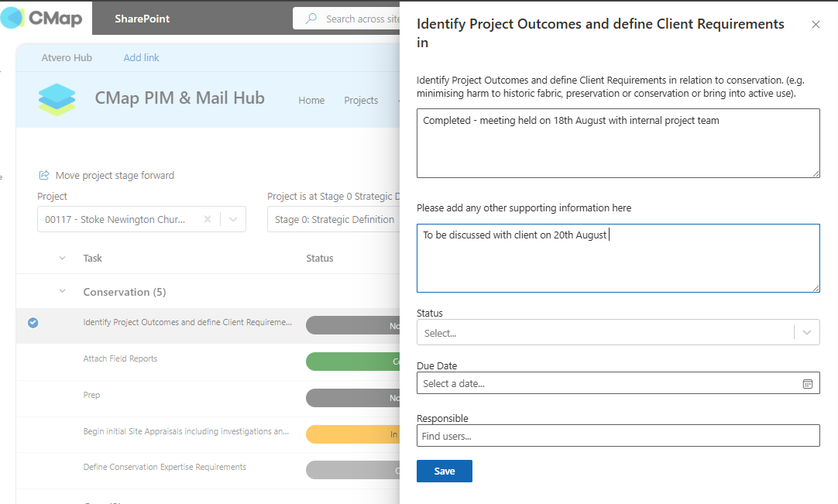Viewport: 838px width, 504px height.
Task: Open the Stage 0: Strategic Definition dropdown
Action: click(x=334, y=219)
